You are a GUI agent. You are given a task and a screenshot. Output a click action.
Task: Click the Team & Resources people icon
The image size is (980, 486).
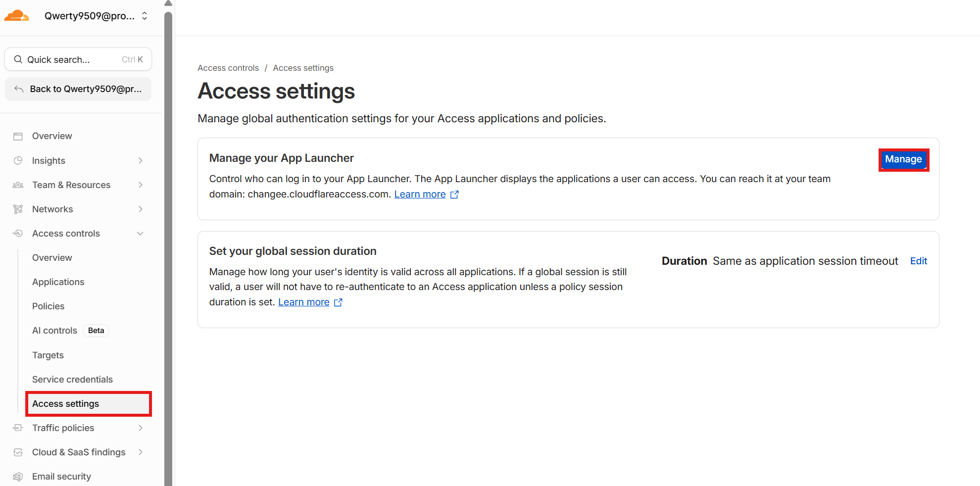point(18,185)
